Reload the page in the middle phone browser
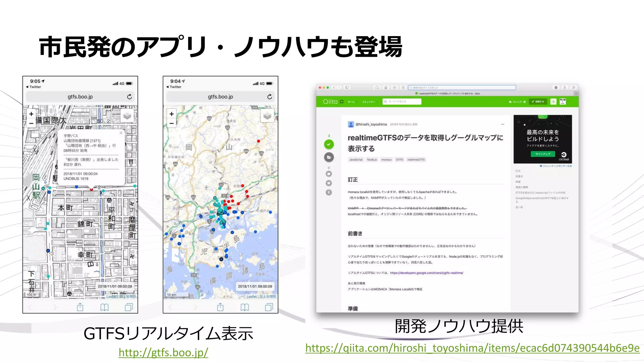 pos(269,96)
